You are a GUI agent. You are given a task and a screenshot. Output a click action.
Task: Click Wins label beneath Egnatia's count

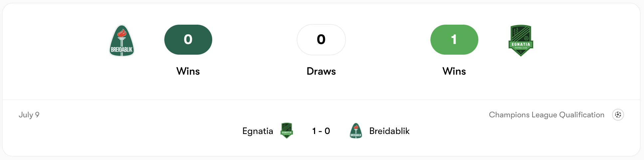(454, 71)
